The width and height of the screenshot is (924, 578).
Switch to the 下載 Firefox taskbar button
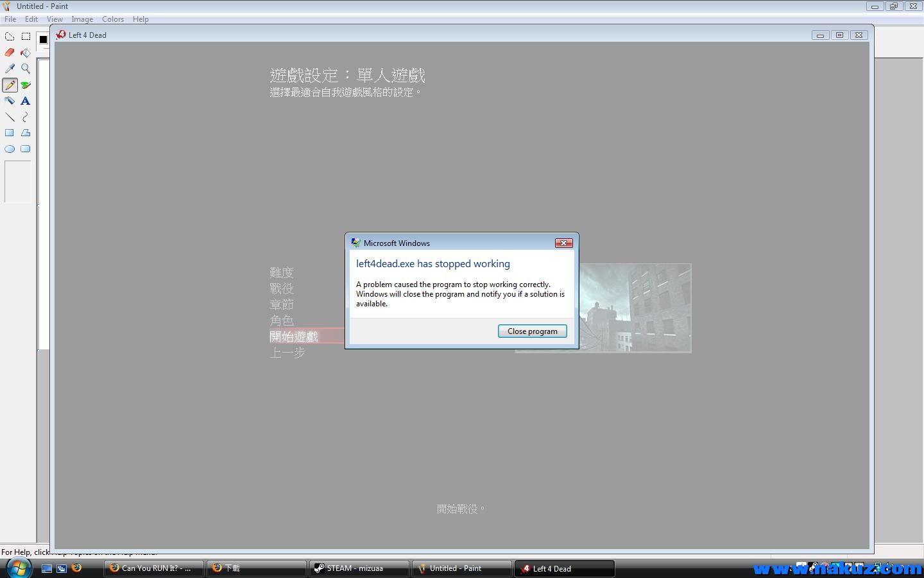click(x=257, y=568)
